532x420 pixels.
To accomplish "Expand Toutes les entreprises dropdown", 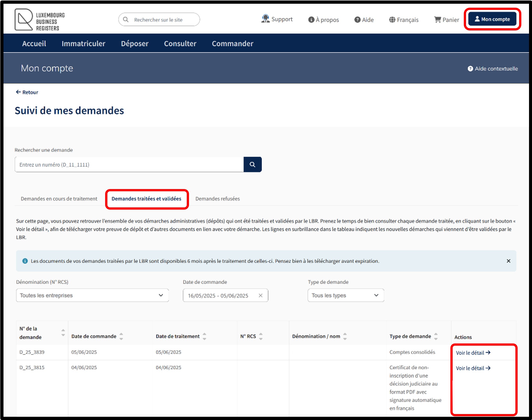I will pos(92,295).
